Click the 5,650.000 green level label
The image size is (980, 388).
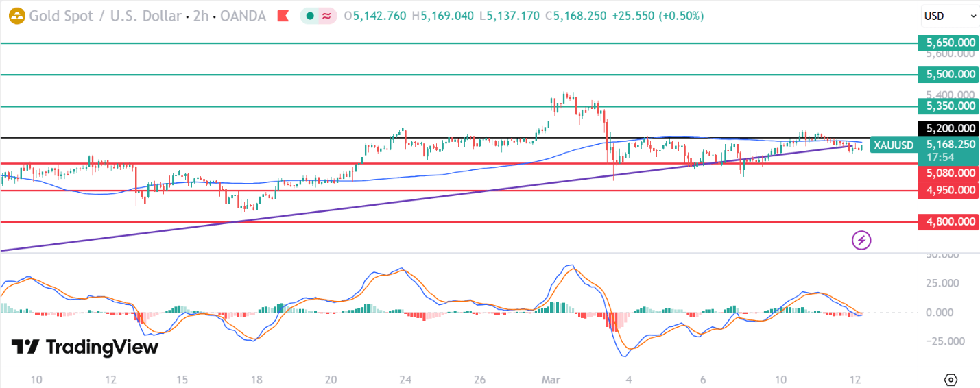[949, 43]
